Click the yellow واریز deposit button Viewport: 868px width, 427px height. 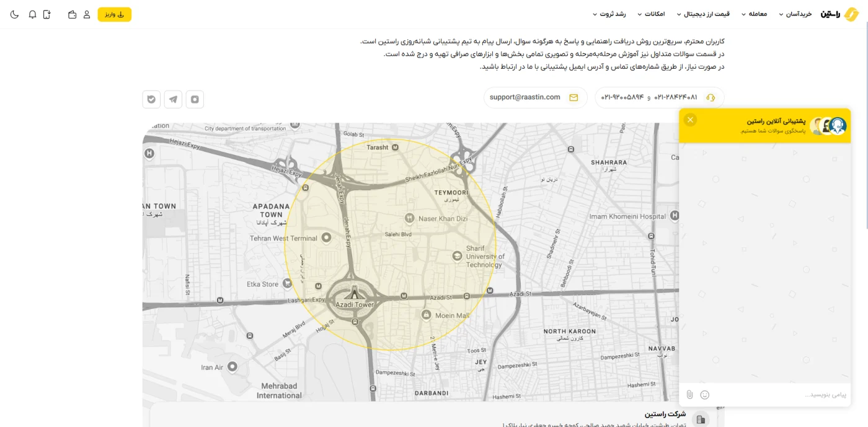point(115,14)
